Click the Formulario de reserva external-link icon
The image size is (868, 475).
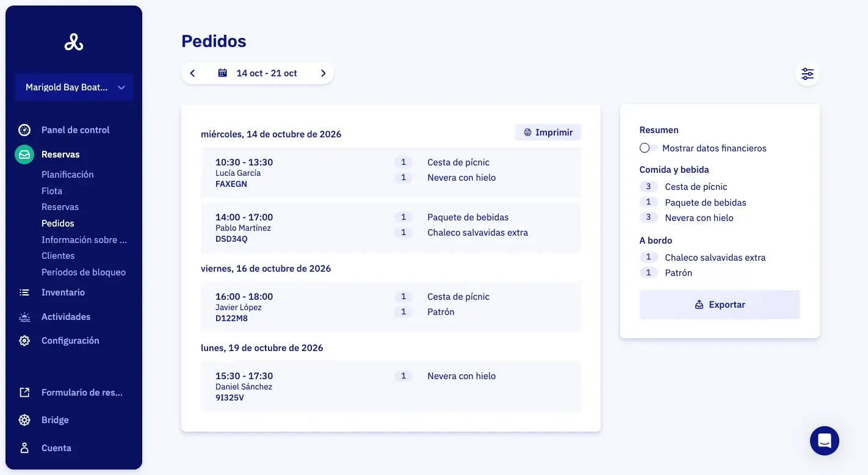[24, 393]
